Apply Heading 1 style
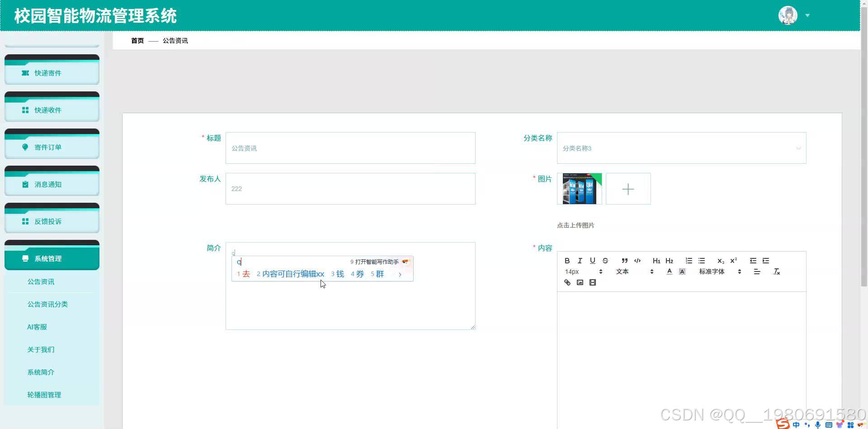This screenshot has width=868, height=429. pos(656,261)
